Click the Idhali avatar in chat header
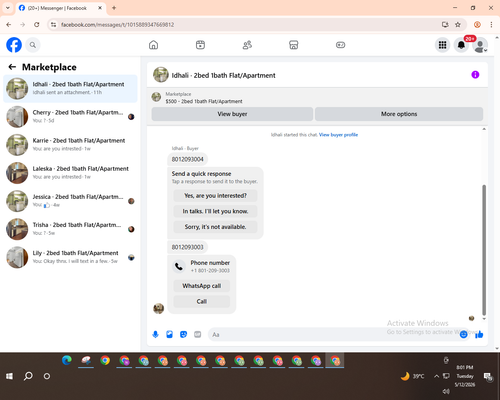Image resolution: width=500 pixels, height=400 pixels. 161,75
